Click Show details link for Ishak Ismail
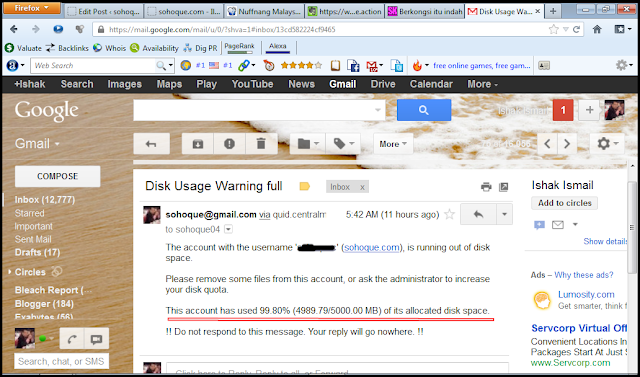Screen dimensions: 640x377 605,241
